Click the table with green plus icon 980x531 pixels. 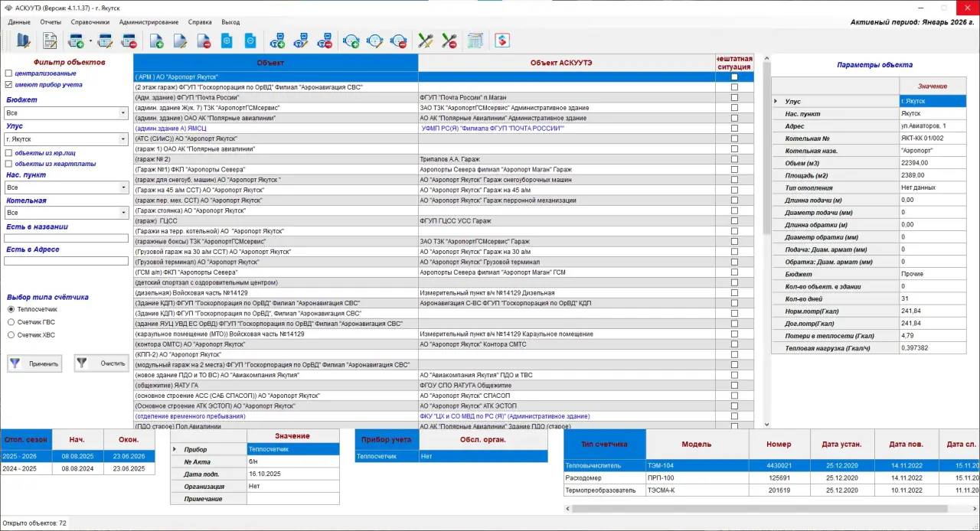coord(76,41)
